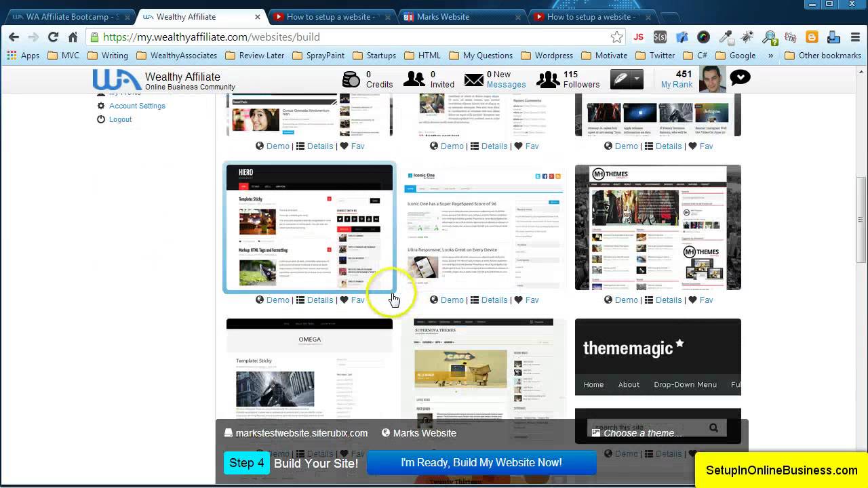Screen dimensions: 868x488
Task: Click the page vertical scrollbar thumb
Action: [x=861, y=219]
